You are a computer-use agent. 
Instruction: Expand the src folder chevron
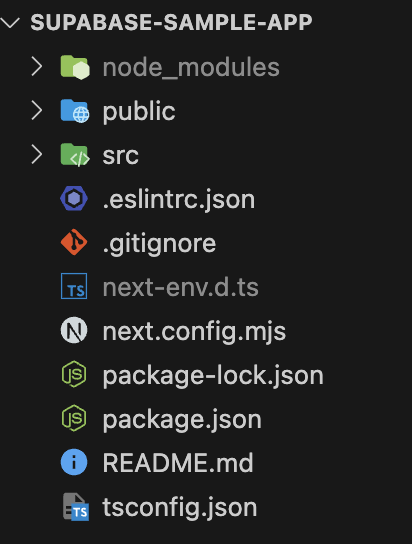37,155
